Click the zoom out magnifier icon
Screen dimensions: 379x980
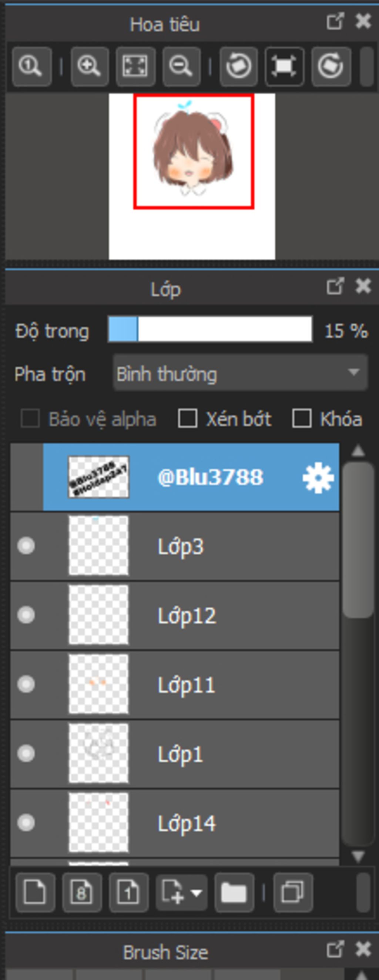click(x=181, y=67)
